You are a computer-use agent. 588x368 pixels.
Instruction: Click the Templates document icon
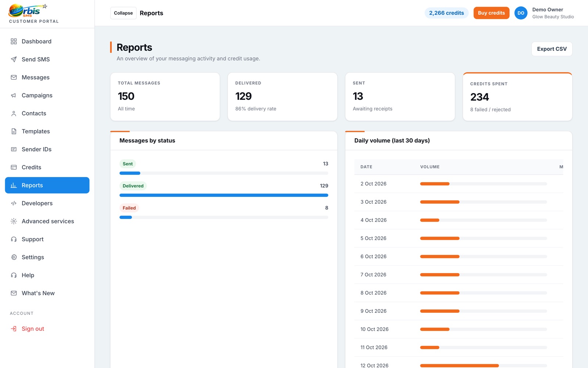click(14, 131)
